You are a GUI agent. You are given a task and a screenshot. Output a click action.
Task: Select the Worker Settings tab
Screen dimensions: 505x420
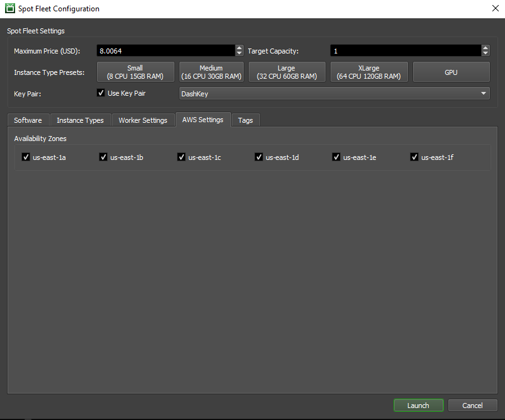143,120
